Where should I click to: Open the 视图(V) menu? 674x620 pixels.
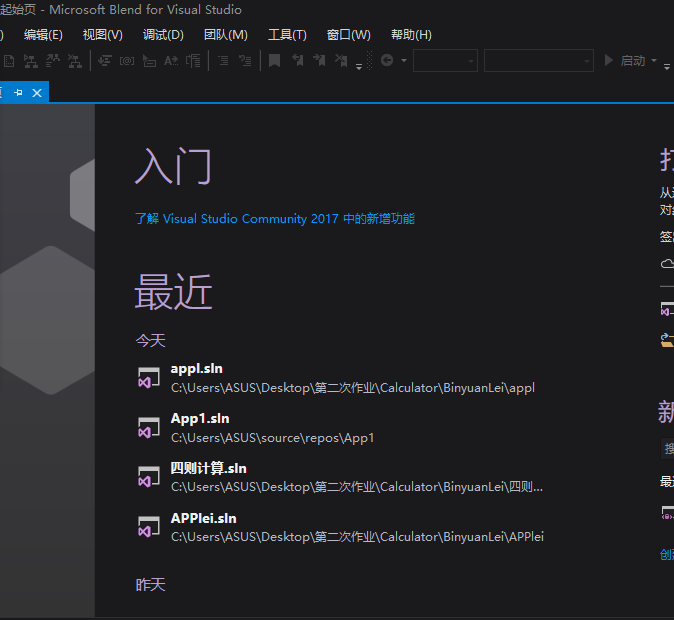(x=103, y=35)
